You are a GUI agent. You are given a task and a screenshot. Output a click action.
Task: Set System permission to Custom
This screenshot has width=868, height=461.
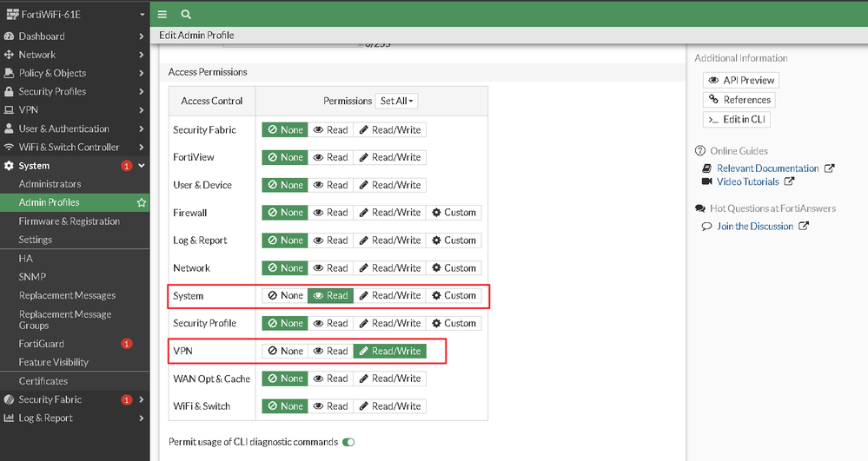coord(454,295)
